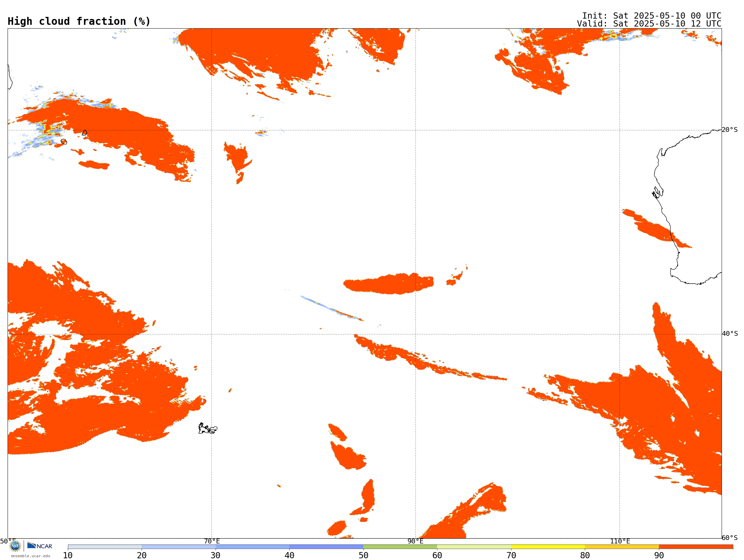The height and width of the screenshot is (560, 744).
Task: Click the 60°S latitude label
Action: [730, 538]
